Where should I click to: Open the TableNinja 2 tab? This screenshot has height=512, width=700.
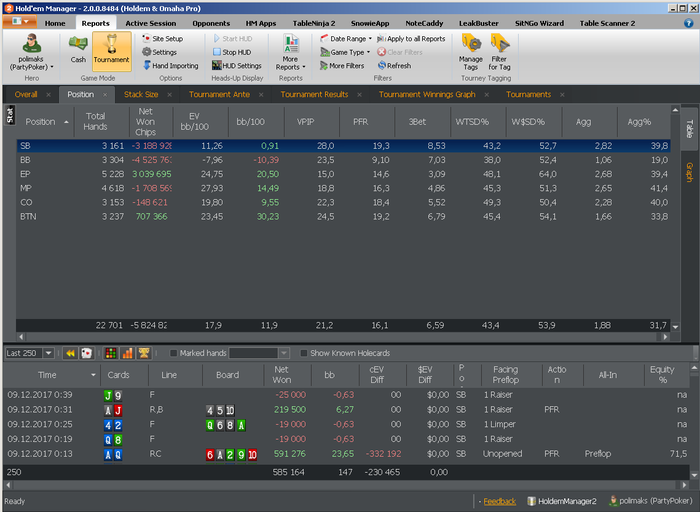pyautogui.click(x=314, y=23)
